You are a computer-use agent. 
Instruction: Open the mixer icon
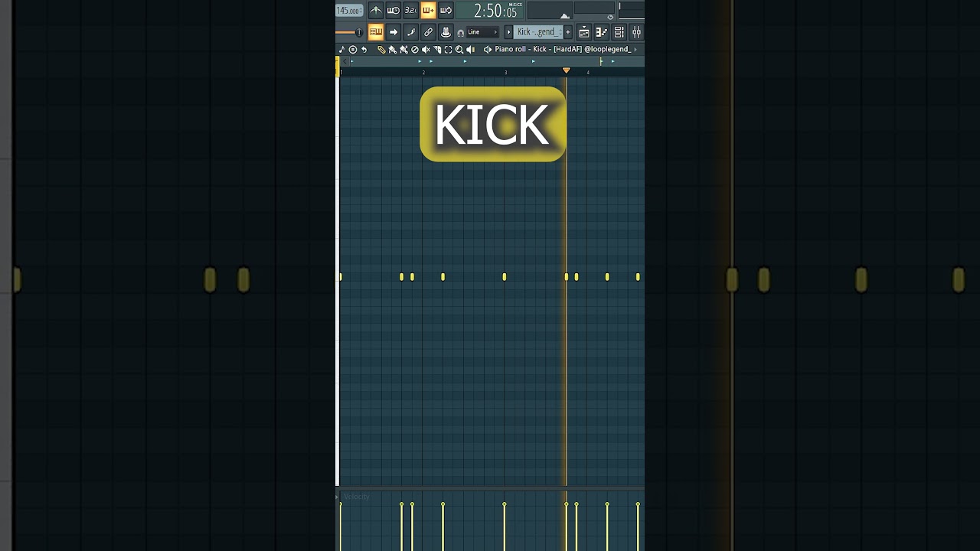pyautogui.click(x=636, y=32)
